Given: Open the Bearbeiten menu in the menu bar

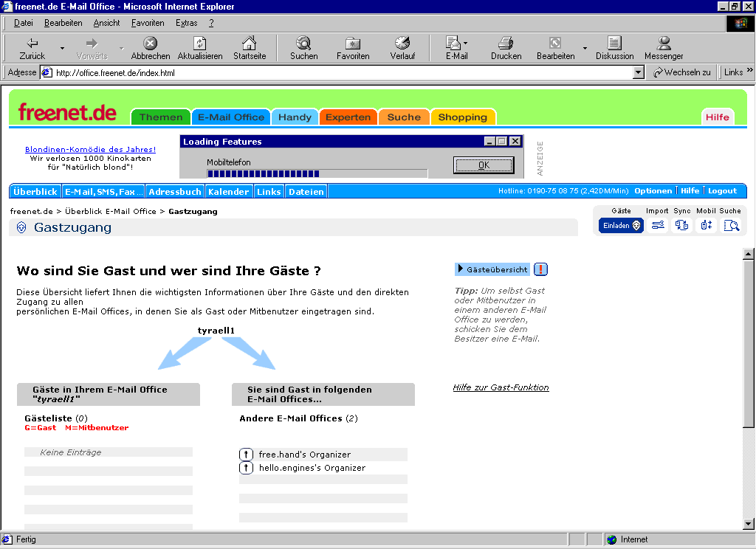Looking at the screenshot, I should [63, 23].
